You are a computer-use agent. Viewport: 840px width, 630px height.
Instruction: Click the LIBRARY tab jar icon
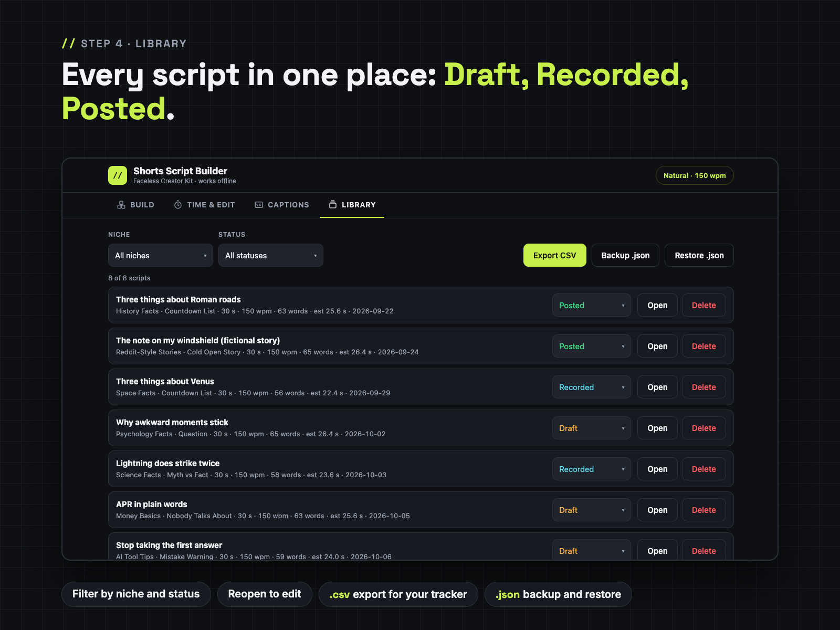coord(333,205)
